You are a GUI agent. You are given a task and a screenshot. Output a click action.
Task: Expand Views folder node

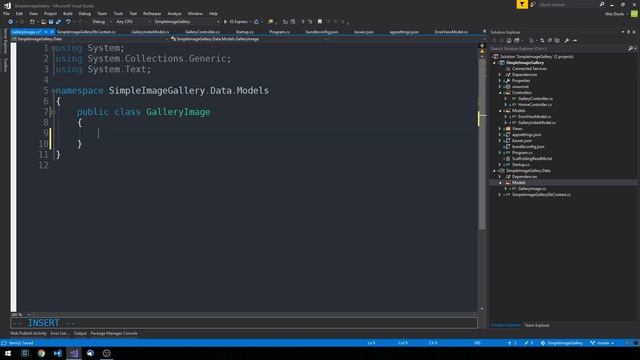tap(500, 129)
